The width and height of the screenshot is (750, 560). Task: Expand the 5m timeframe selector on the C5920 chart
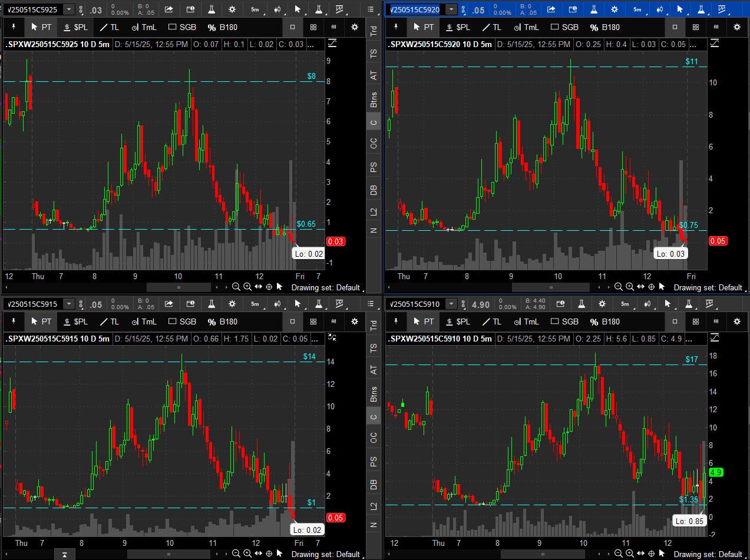pyautogui.click(x=637, y=9)
